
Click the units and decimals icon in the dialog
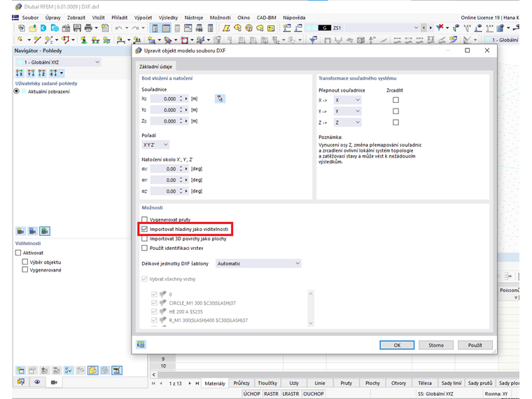coord(141,344)
